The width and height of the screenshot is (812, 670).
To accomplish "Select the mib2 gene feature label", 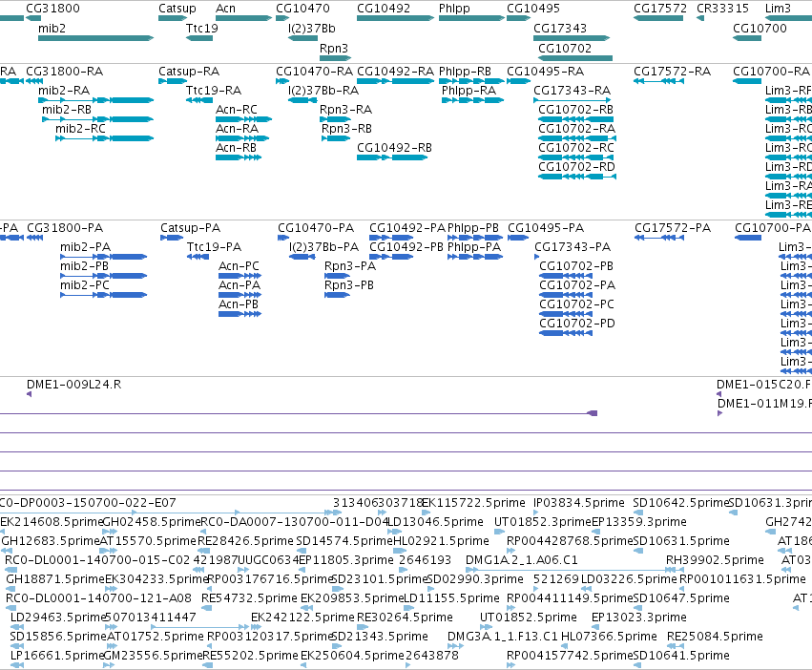I will pyautogui.click(x=52, y=29).
